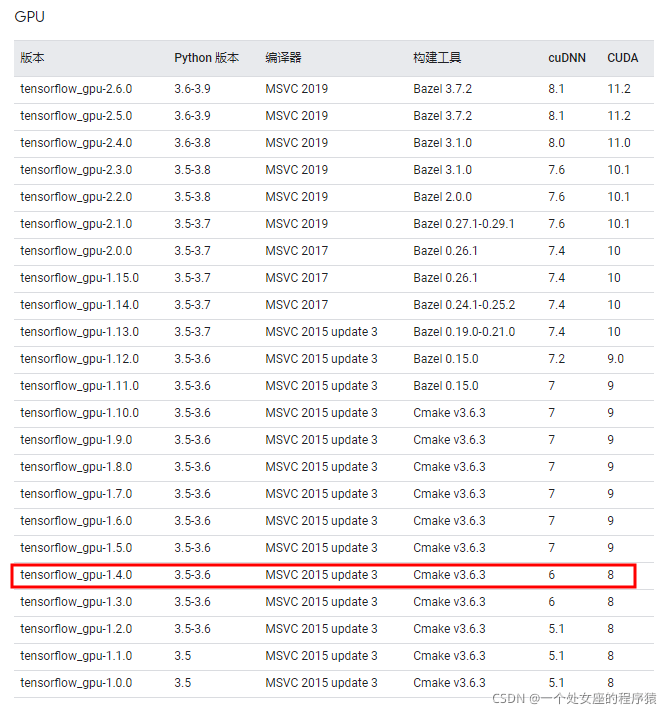
Task: Click MSVC 2019 in the tensorflow_gpu-2.4.0 row
Action: coord(296,143)
